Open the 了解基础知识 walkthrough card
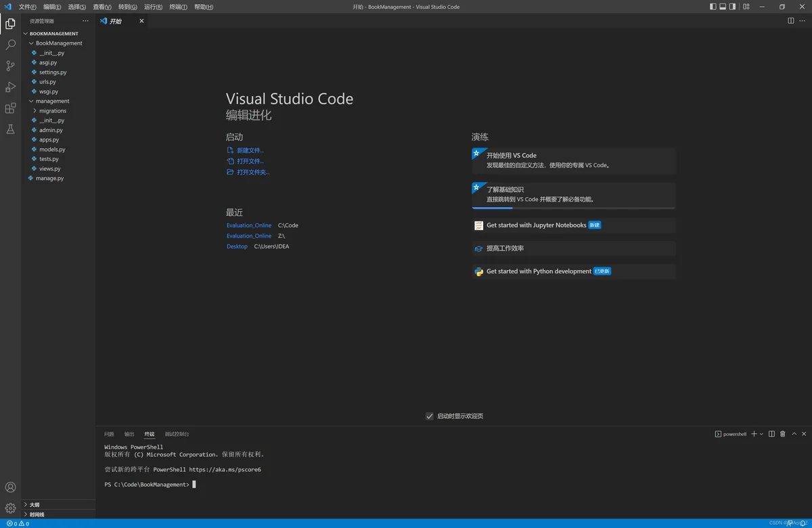This screenshot has height=528, width=812. [x=574, y=195]
